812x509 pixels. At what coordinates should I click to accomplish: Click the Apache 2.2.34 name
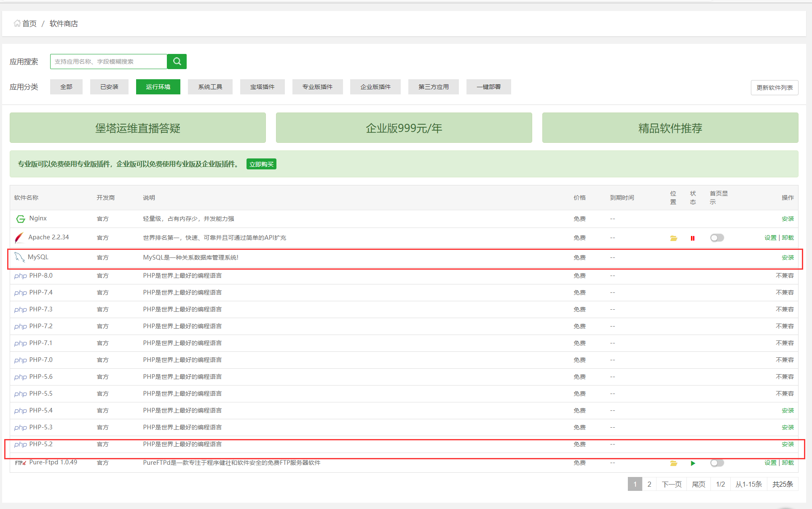48,237
